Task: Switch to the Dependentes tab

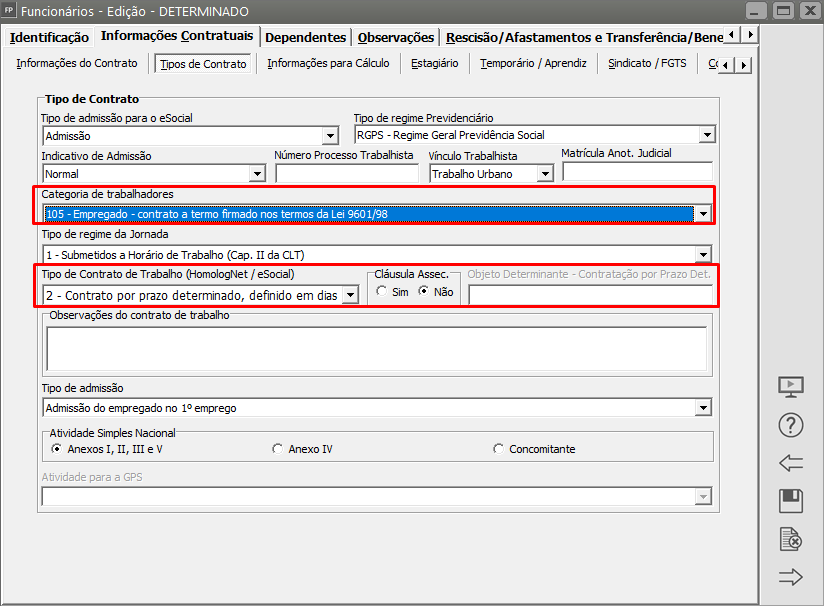Action: pyautogui.click(x=305, y=37)
